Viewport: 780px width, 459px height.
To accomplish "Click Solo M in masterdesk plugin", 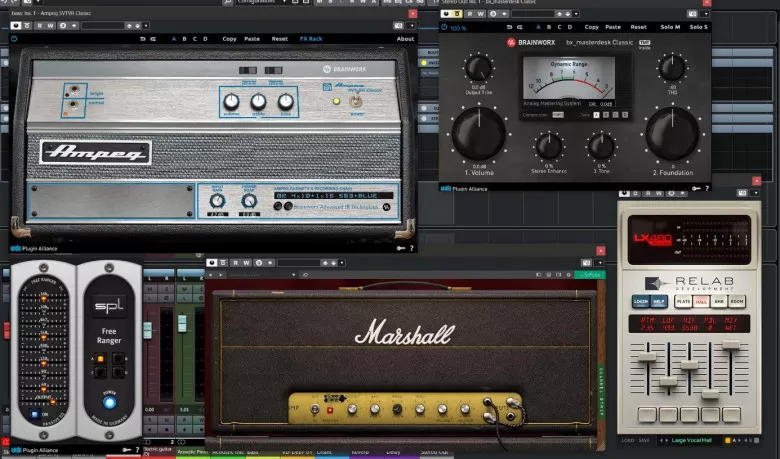I will (670, 27).
